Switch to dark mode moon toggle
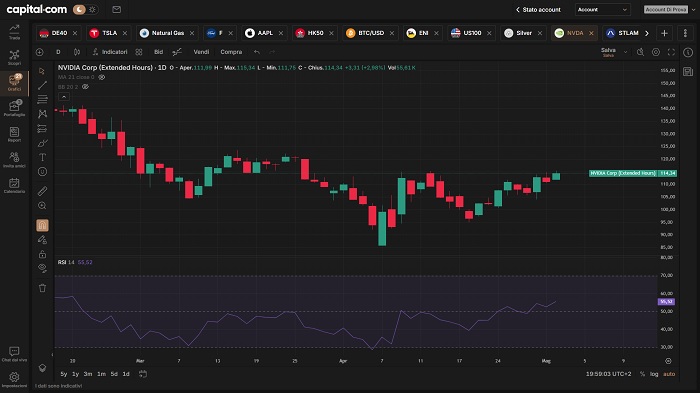 [x=79, y=9]
